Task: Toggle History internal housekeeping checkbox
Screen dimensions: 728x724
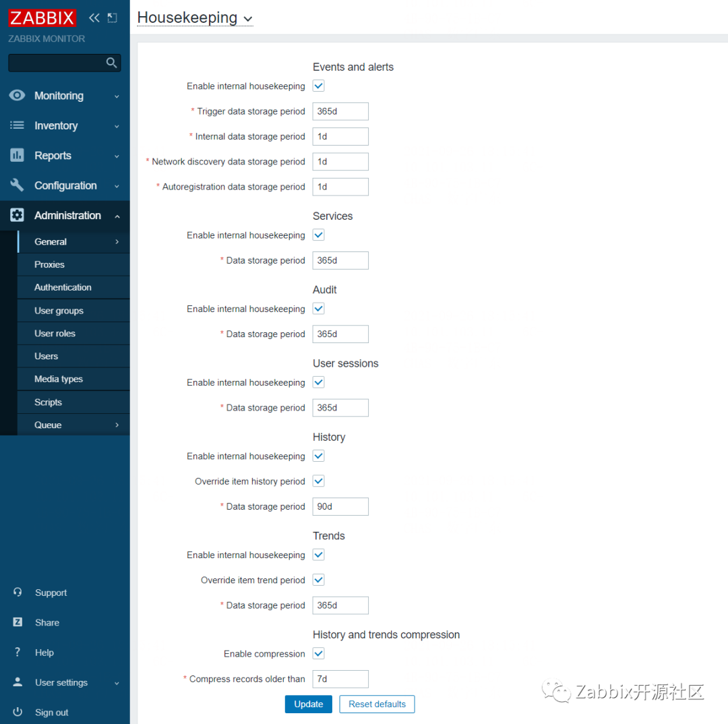Action: (318, 456)
